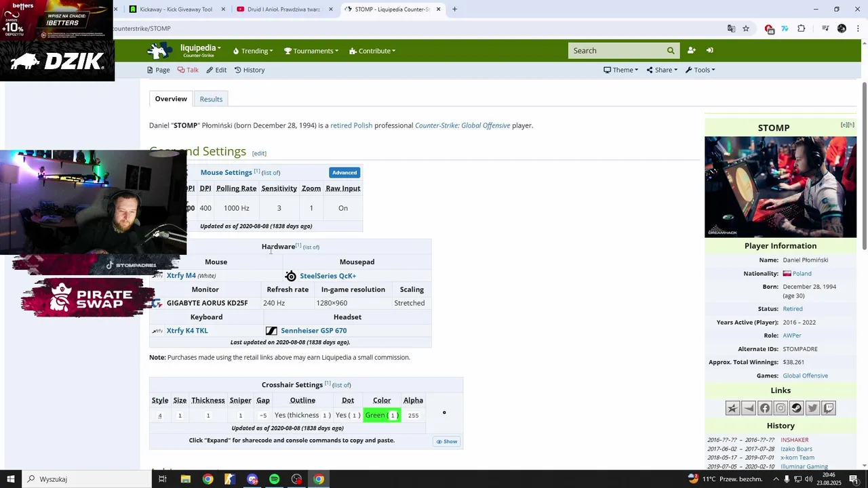
Task: Open the Xtrfy K4 TKL keyboard link
Action: coord(187,331)
